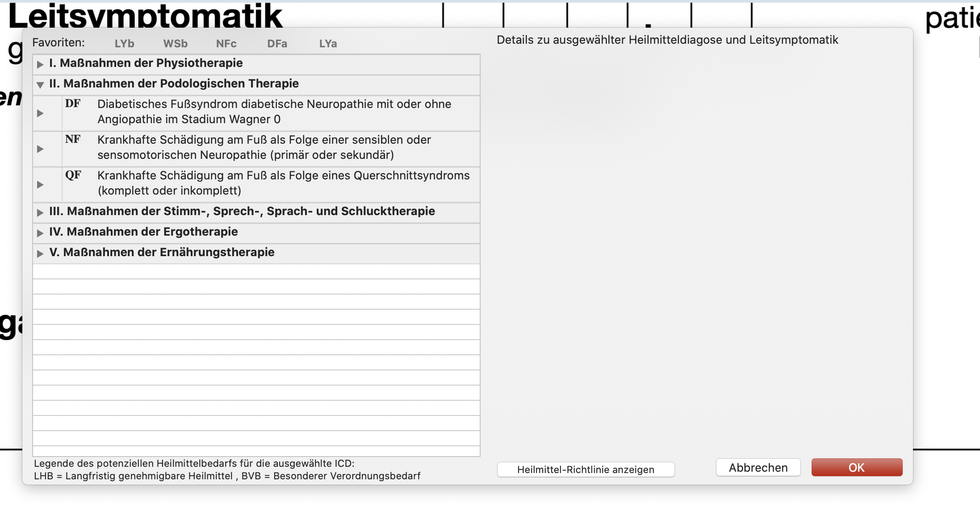Expand I. Maßnahmen der Physiotherapie section

click(40, 64)
